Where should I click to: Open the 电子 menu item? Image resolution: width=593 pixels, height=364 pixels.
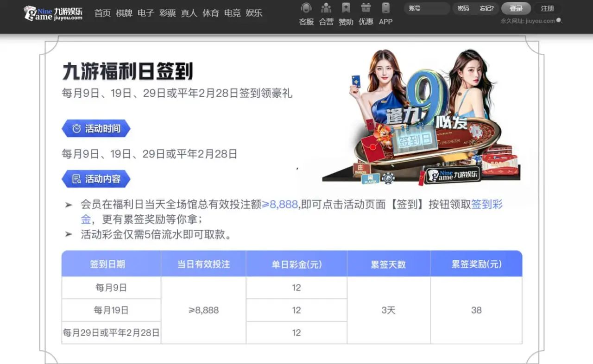pyautogui.click(x=145, y=13)
